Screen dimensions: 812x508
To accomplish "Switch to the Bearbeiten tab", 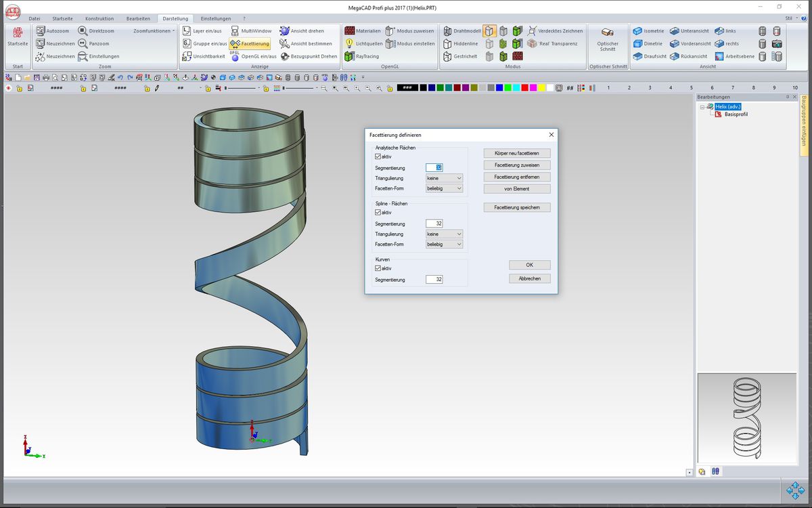I will click(138, 18).
